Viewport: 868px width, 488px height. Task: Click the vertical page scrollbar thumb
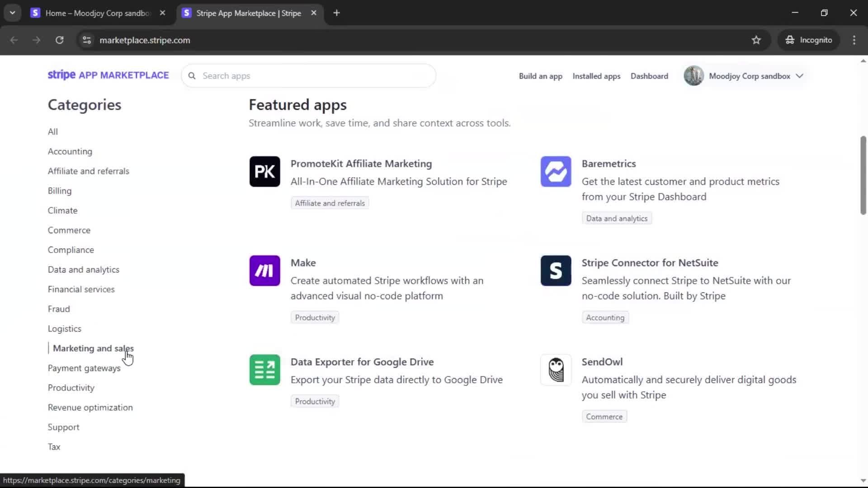pos(863,175)
